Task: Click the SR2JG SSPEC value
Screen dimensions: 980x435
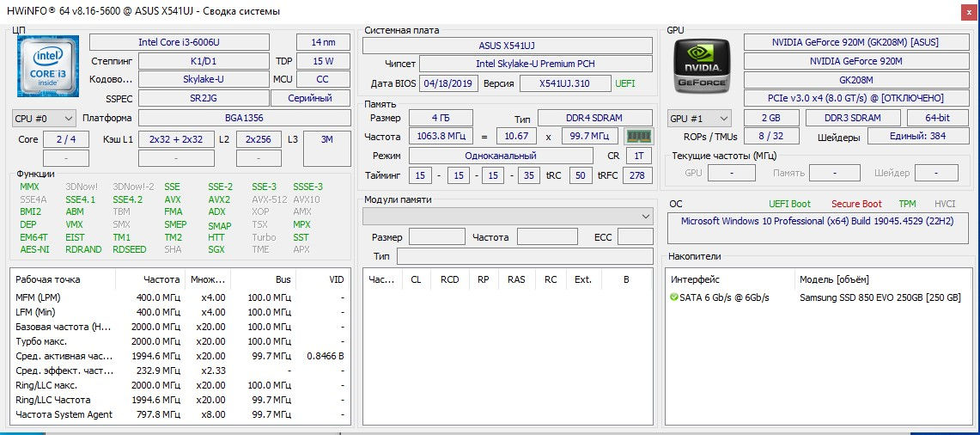Action: 204,98
